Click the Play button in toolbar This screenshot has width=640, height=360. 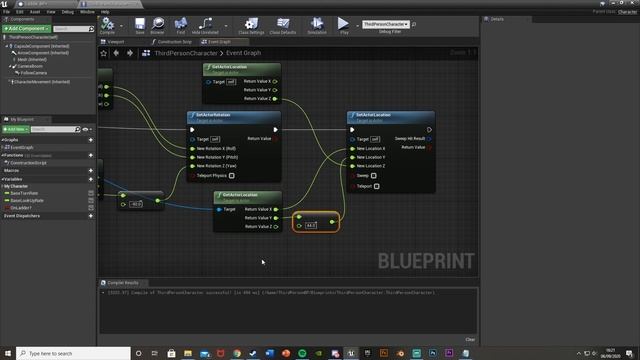click(343, 23)
